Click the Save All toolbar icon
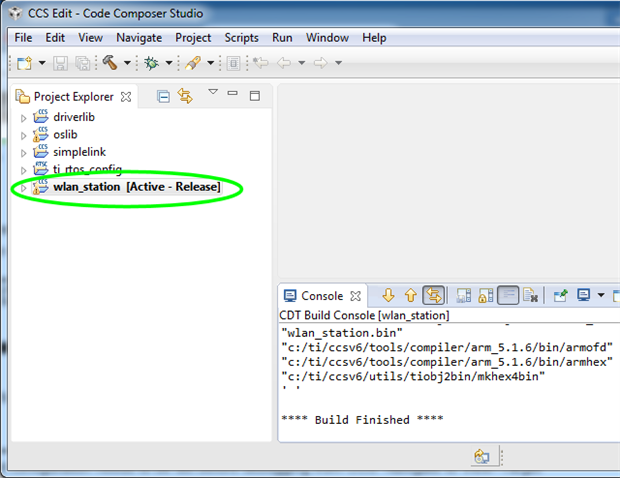The height and width of the screenshot is (478, 620). coord(83,63)
